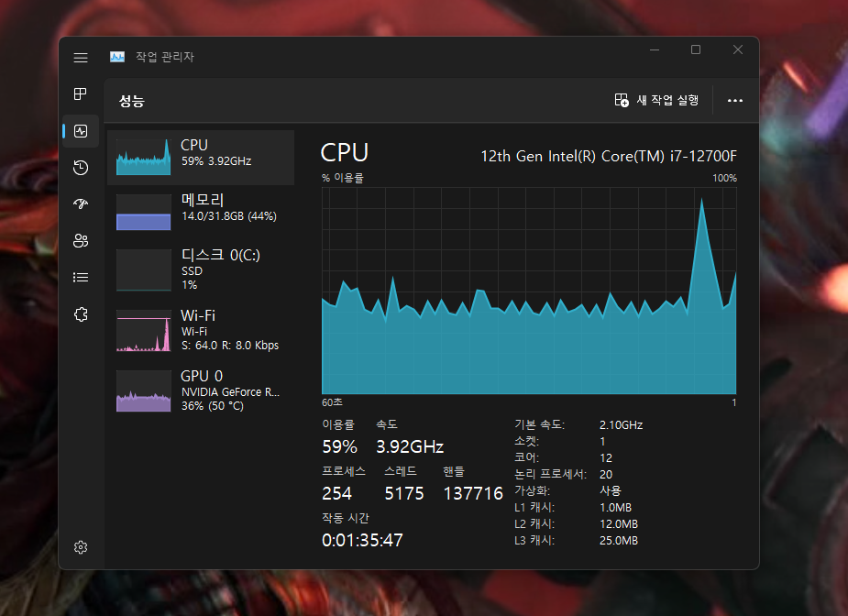The width and height of the screenshot is (848, 616).
Task: Select the Wi-Fi performance entry
Action: click(x=201, y=330)
